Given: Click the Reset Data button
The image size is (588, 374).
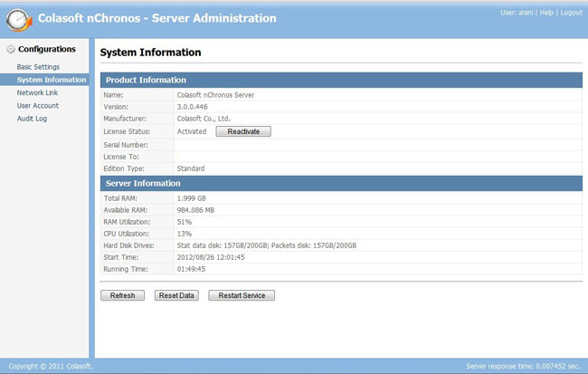Looking at the screenshot, I should coord(176,295).
